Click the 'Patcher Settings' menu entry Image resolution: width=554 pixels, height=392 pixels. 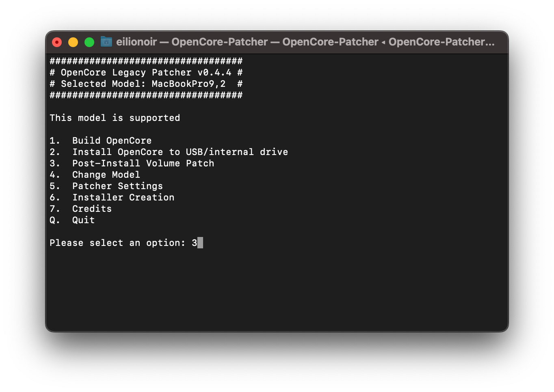tap(117, 186)
